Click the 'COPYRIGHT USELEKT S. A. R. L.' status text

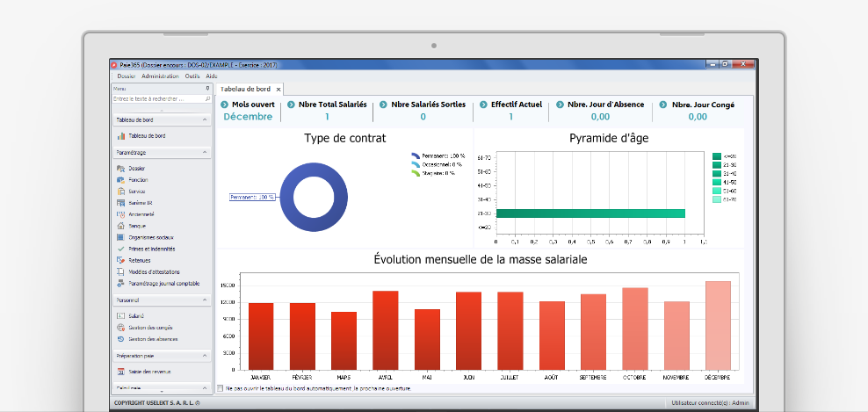pyautogui.click(x=156, y=403)
